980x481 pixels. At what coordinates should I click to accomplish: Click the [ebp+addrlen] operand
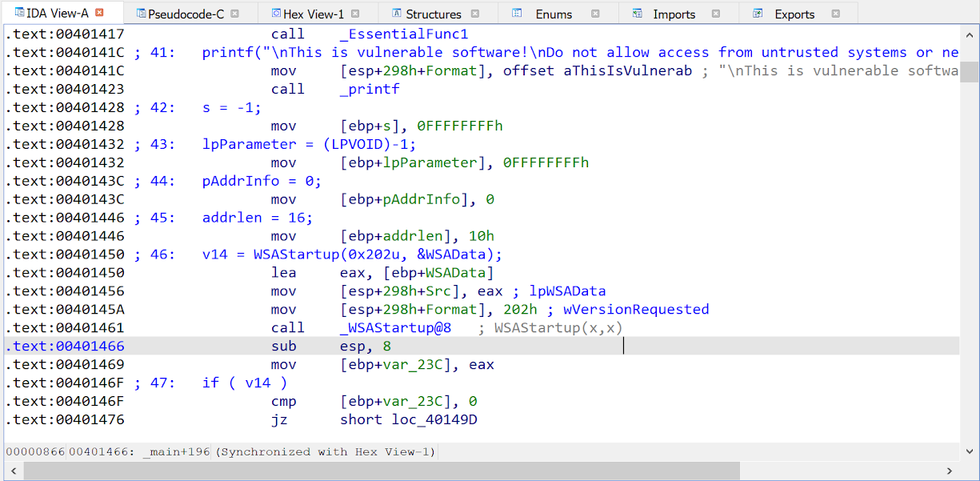[x=395, y=236]
